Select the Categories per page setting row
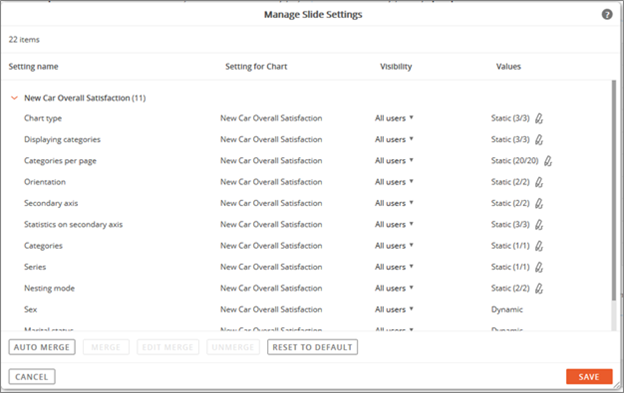Screen dimensions: 624x393 (306, 161)
